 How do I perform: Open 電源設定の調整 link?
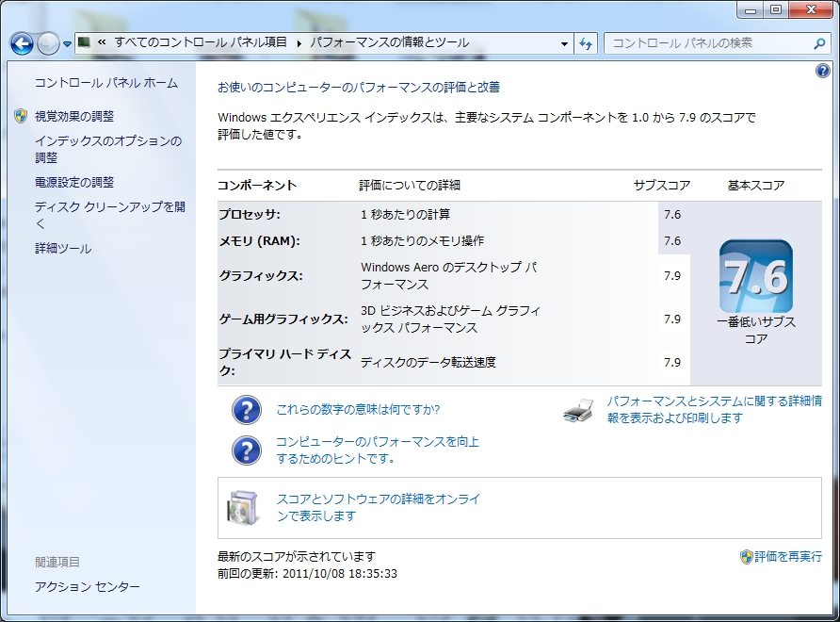pos(74,182)
